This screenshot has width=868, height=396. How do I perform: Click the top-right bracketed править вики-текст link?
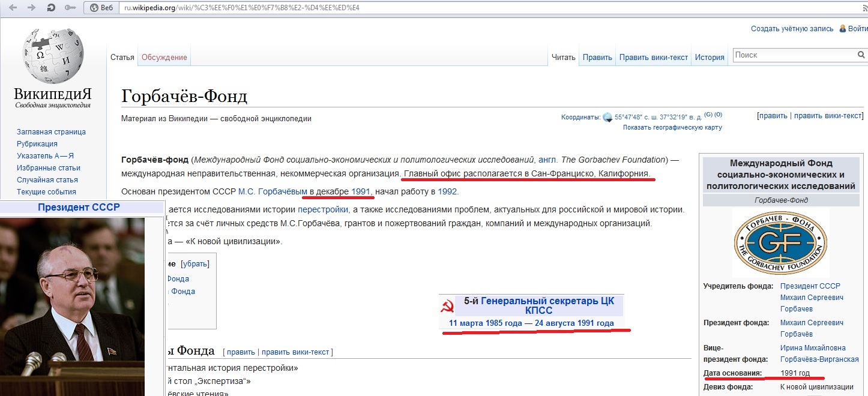pos(828,116)
